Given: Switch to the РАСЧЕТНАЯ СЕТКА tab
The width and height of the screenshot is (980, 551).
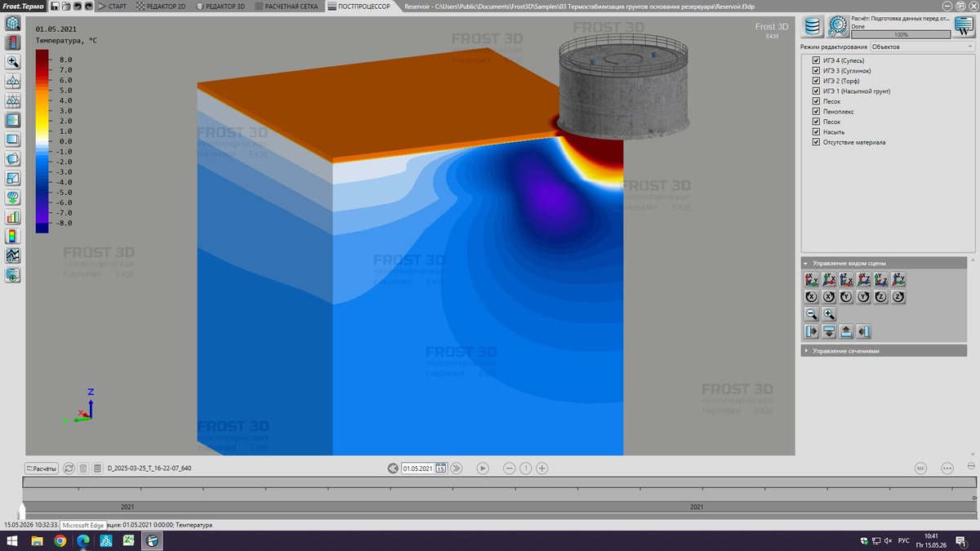Looking at the screenshot, I should [287, 6].
